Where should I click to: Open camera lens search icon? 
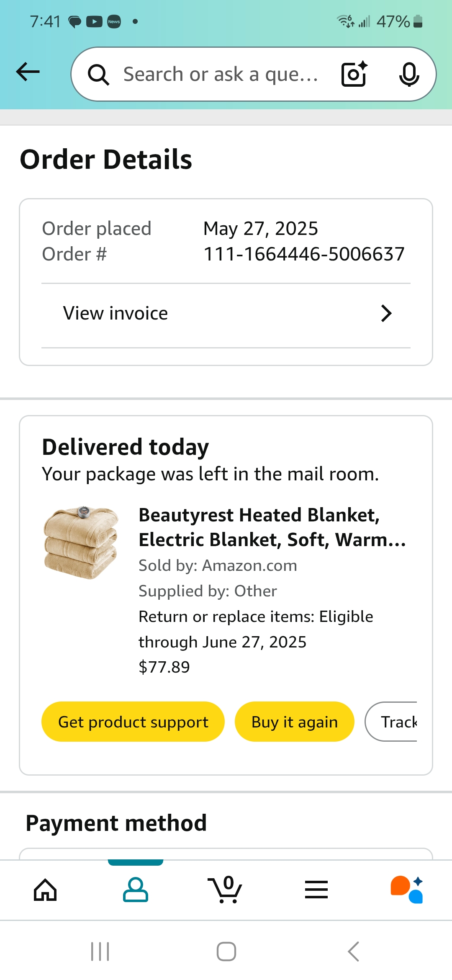(x=354, y=74)
